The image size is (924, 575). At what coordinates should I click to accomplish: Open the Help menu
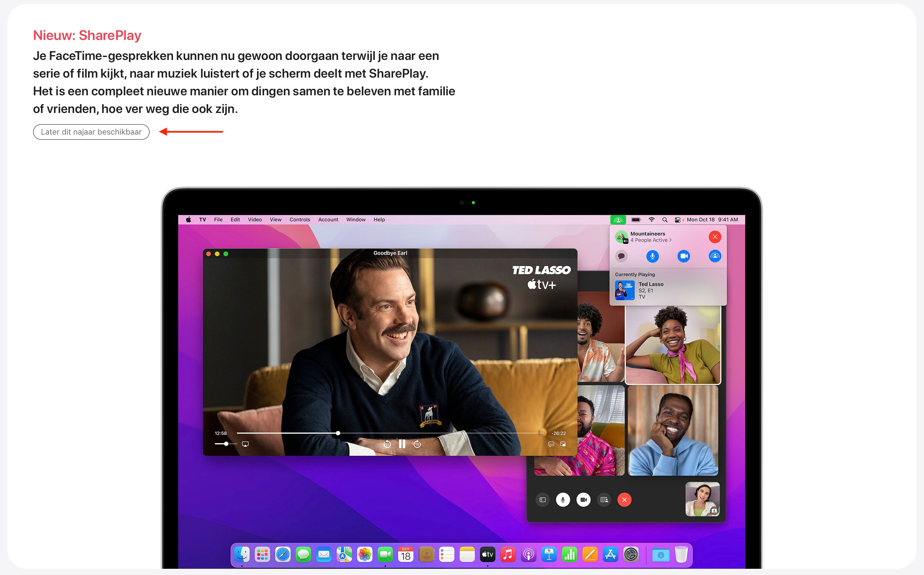point(379,220)
